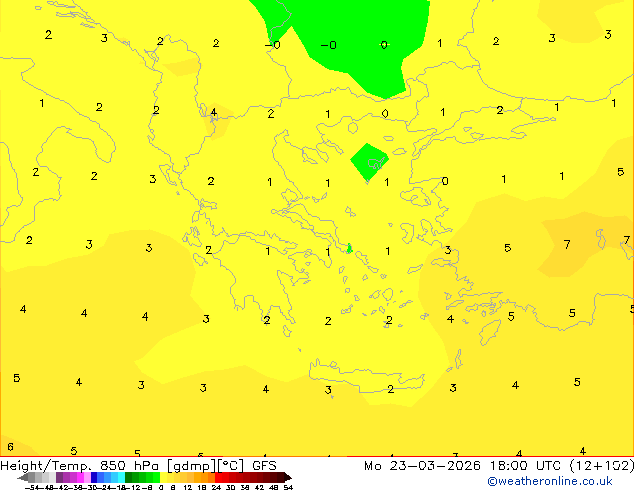Viewport: 634px width, 490px height.
Task: Click the '6' temperature value on the map
Action: click(11, 447)
